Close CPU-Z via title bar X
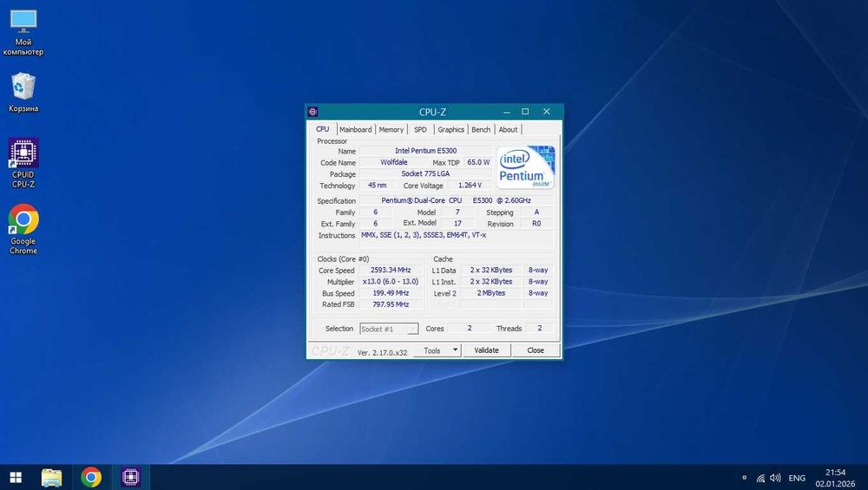The image size is (868, 490). pos(546,112)
